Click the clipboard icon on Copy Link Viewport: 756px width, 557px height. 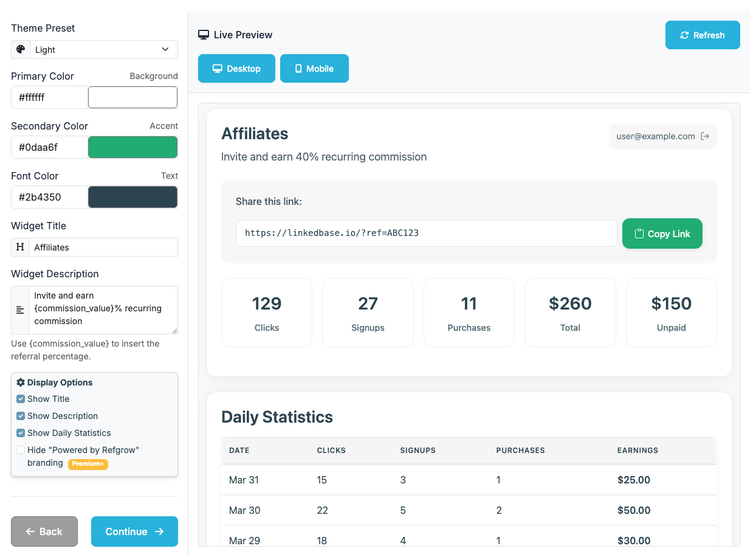(639, 233)
